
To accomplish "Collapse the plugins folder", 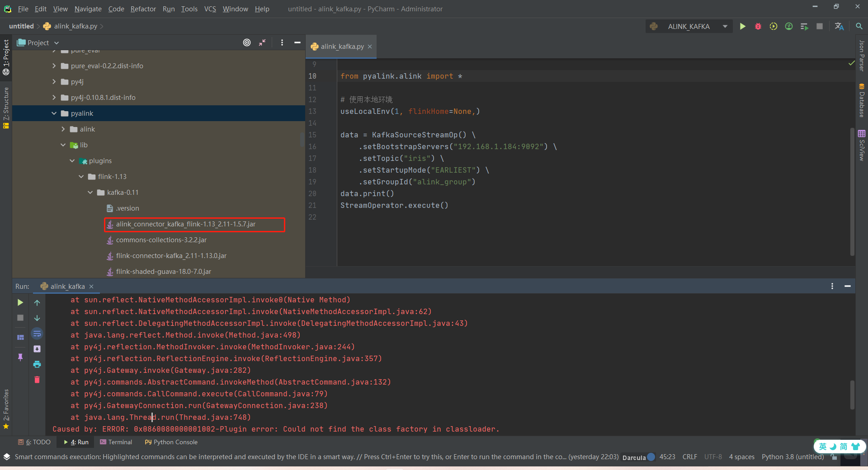I will (72, 161).
